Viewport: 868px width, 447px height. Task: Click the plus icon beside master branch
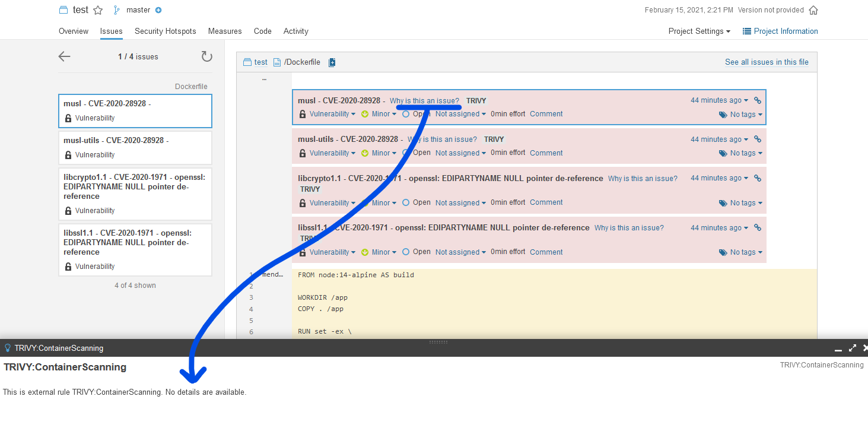[158, 10]
